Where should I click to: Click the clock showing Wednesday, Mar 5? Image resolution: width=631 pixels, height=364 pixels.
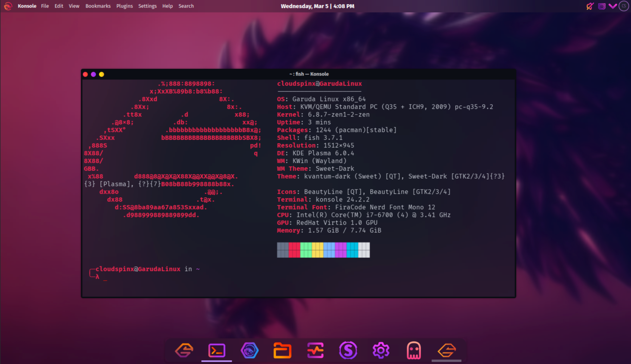318,6
